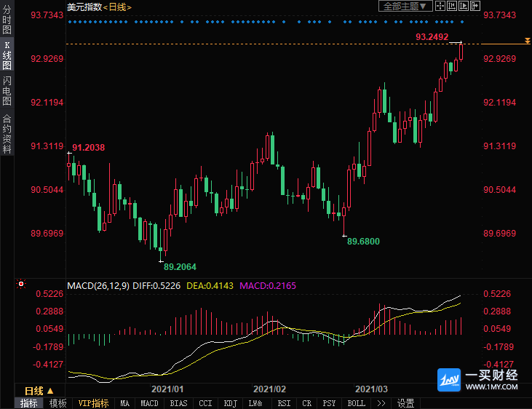Image resolution: width=532 pixels, height=409 pixels.
Task: Click the expand panel arrow icon
Action: coord(475,6)
